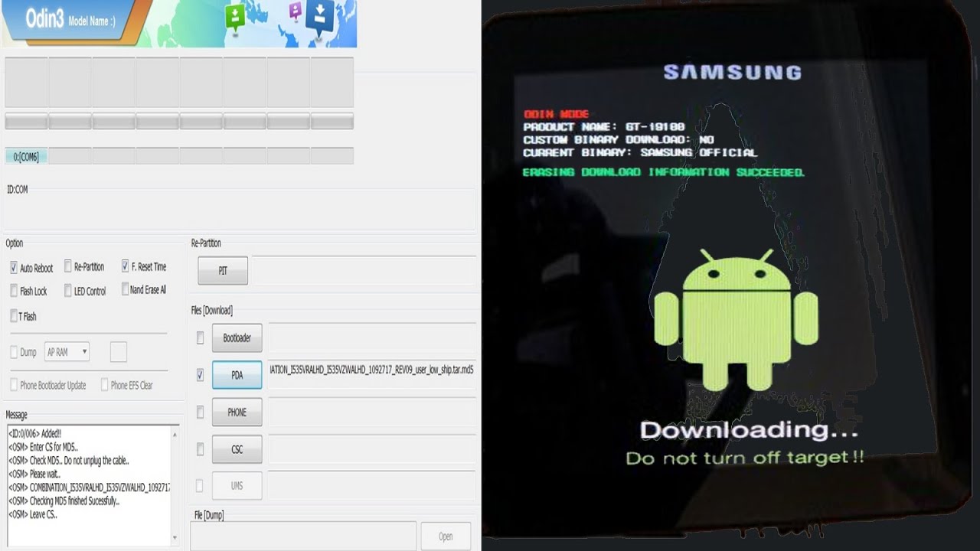980x551 pixels.
Task: Click 'CUSTOM BINARY DOWNLOAD: NO' line on phone
Action: [x=619, y=140]
